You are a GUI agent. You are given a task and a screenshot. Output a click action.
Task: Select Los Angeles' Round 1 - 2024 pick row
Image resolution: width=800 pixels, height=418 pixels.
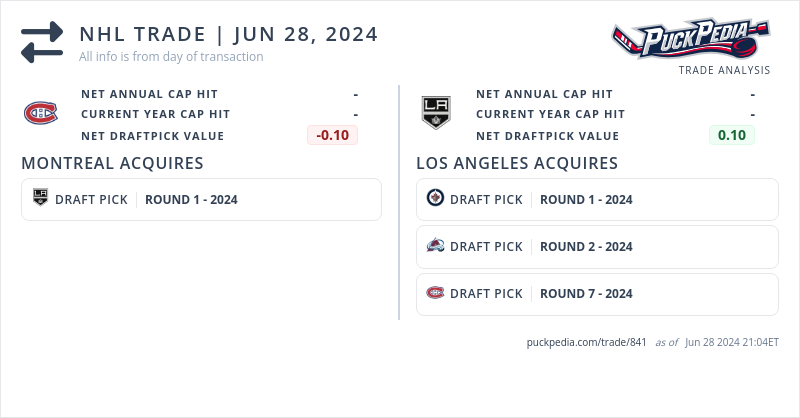coord(597,199)
